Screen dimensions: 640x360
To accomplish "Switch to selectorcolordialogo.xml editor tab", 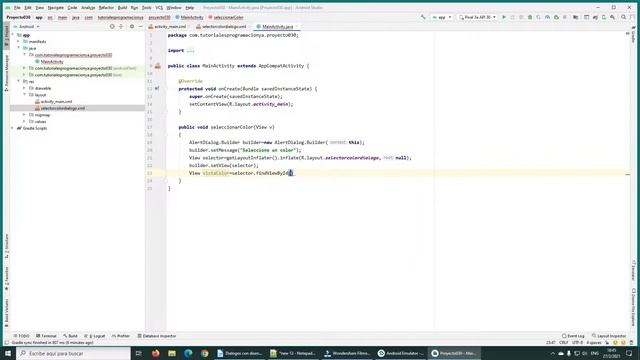I will (x=223, y=27).
